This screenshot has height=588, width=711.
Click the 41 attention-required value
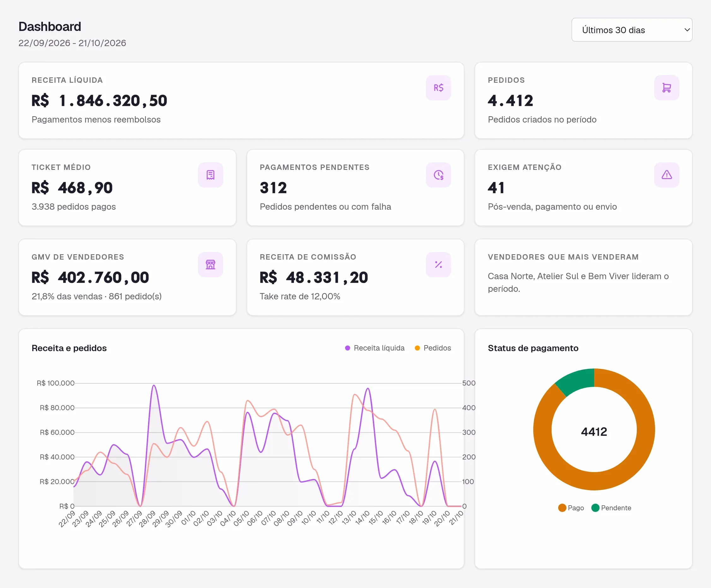click(496, 188)
